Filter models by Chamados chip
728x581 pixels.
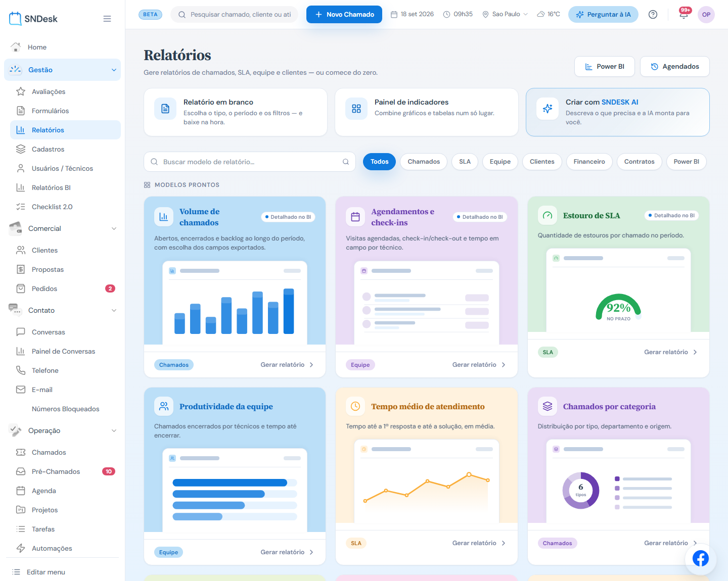coord(424,162)
